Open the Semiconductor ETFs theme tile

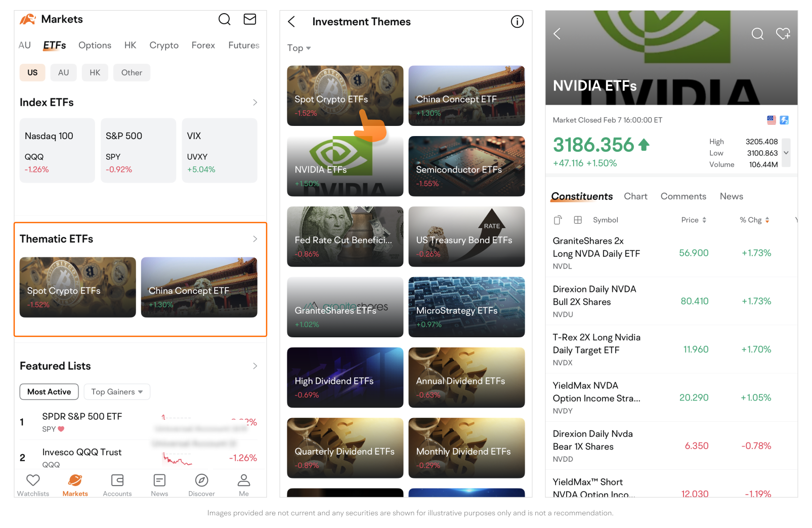pos(466,166)
